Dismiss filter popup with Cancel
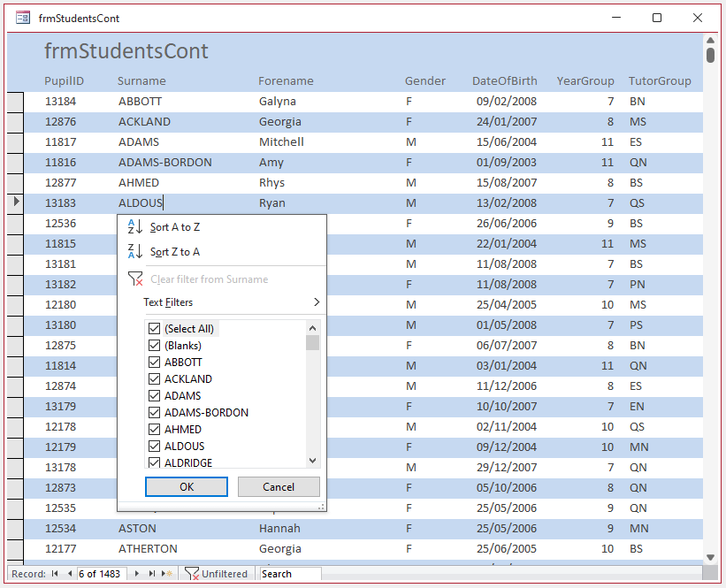 (279, 486)
